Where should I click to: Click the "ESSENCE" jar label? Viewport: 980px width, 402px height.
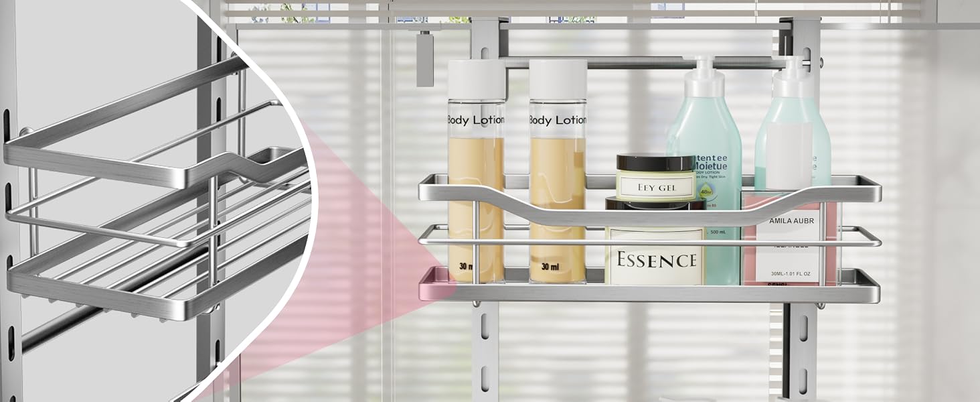tap(655, 259)
